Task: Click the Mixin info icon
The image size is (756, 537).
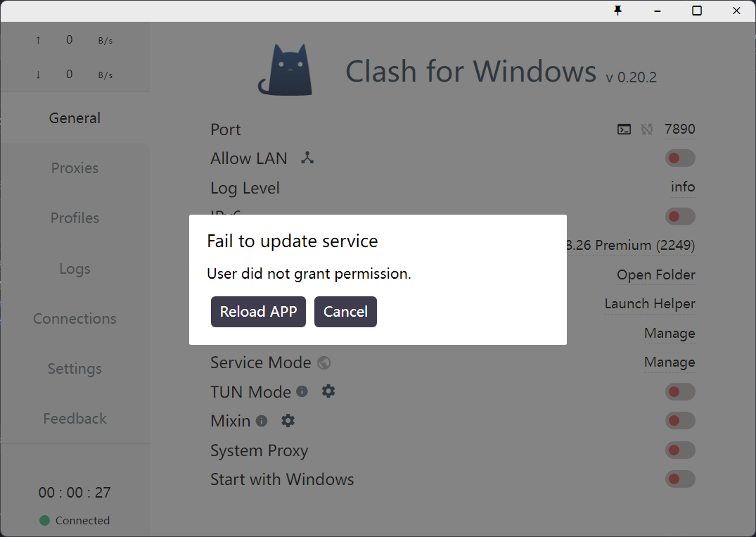Action: pos(262,421)
